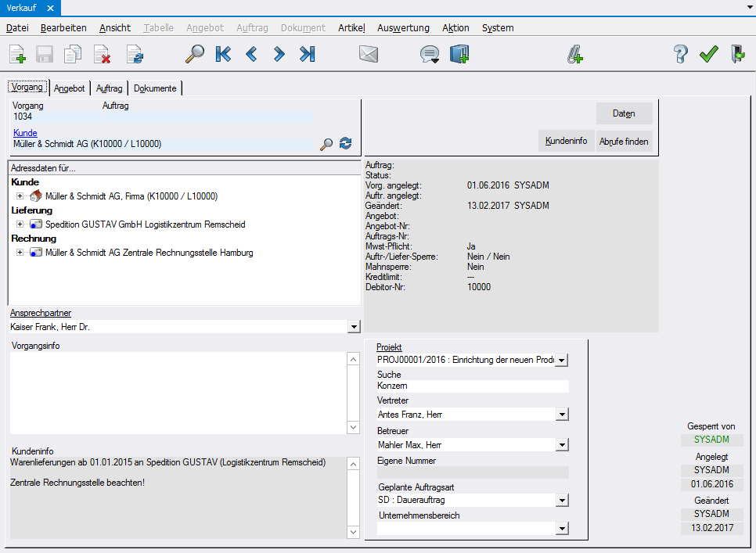Go to next record arrow icon
This screenshot has width=756, height=553.
coord(279,54)
